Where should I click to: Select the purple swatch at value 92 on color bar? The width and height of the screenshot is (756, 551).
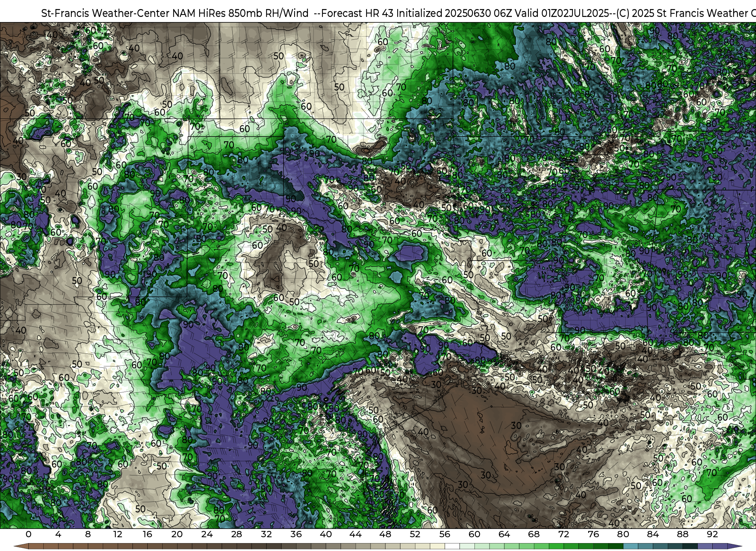pyautogui.click(x=720, y=546)
